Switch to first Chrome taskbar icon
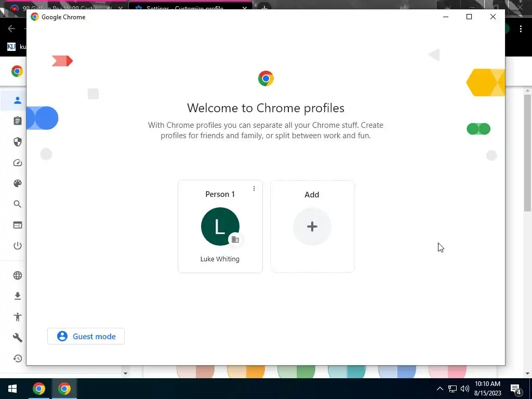The width and height of the screenshot is (532, 399). point(38,389)
